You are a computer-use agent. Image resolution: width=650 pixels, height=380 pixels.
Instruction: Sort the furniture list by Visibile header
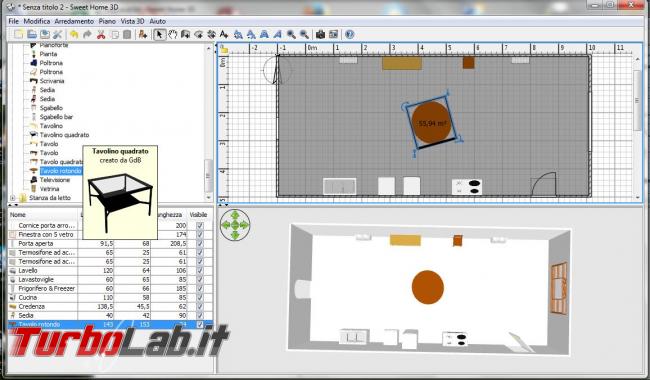click(198, 215)
